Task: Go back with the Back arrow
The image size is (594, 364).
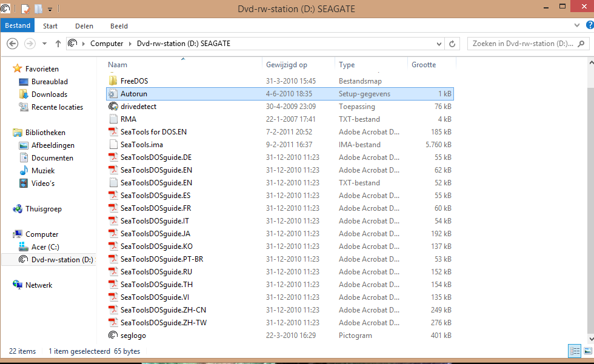Action: tap(13, 44)
